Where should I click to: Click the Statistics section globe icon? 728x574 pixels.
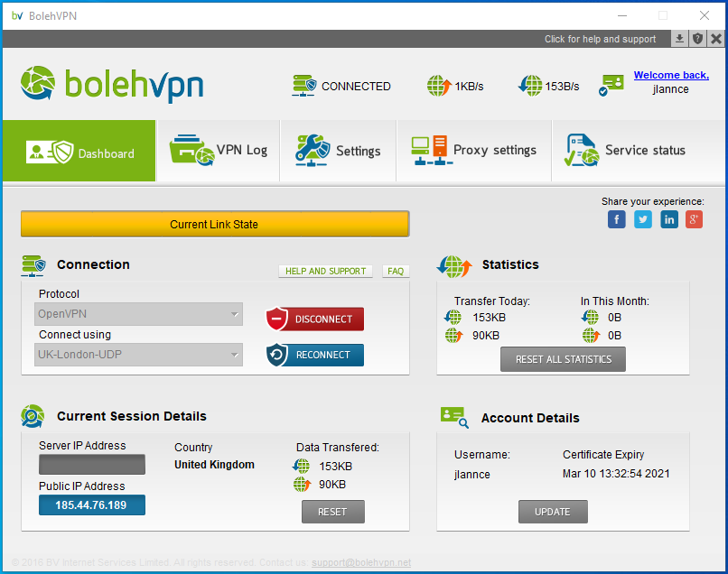tap(454, 266)
